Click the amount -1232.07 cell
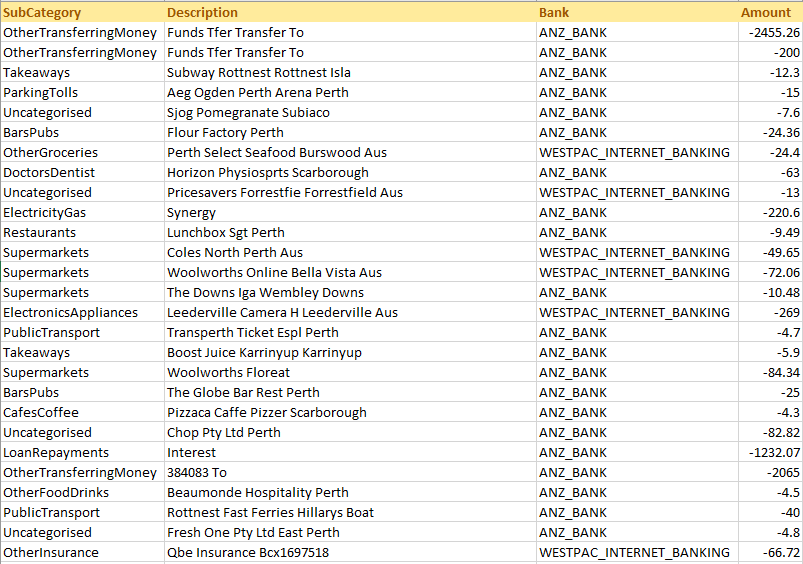 [771, 452]
